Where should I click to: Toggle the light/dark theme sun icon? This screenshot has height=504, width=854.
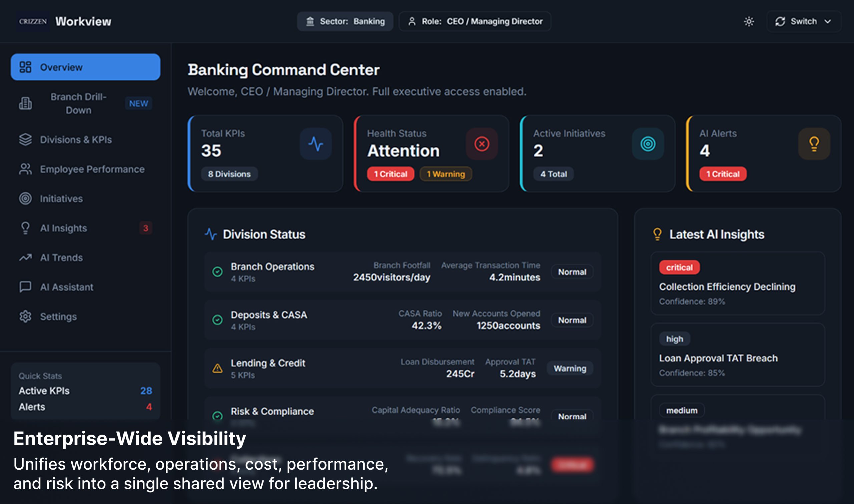[x=749, y=21]
